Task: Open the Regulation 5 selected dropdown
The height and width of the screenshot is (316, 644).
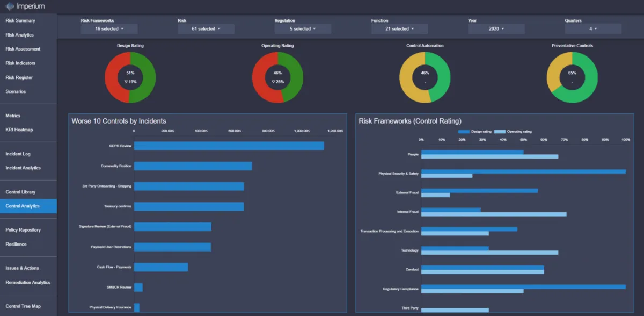Action: 303,29
